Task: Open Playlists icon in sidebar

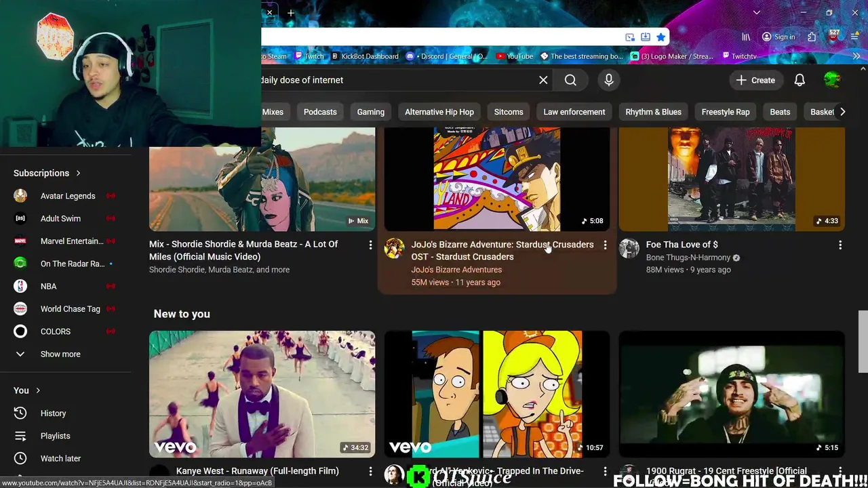Action: [20, 436]
